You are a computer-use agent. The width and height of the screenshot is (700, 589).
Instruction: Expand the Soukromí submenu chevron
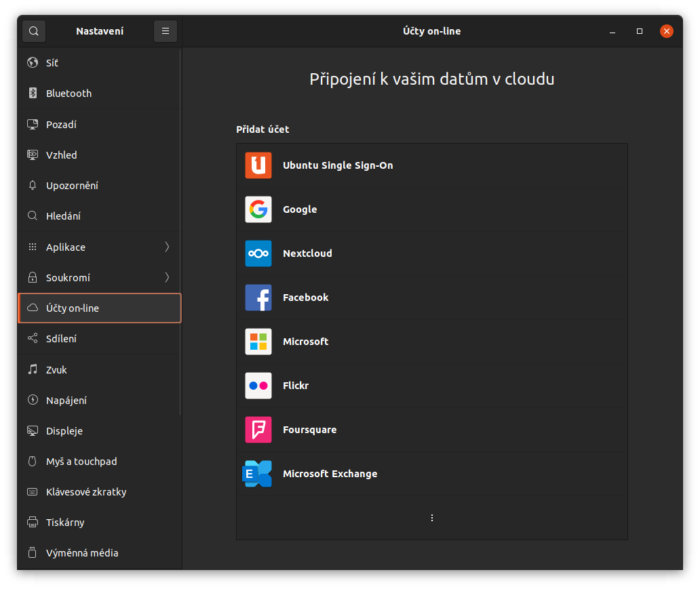pyautogui.click(x=167, y=278)
